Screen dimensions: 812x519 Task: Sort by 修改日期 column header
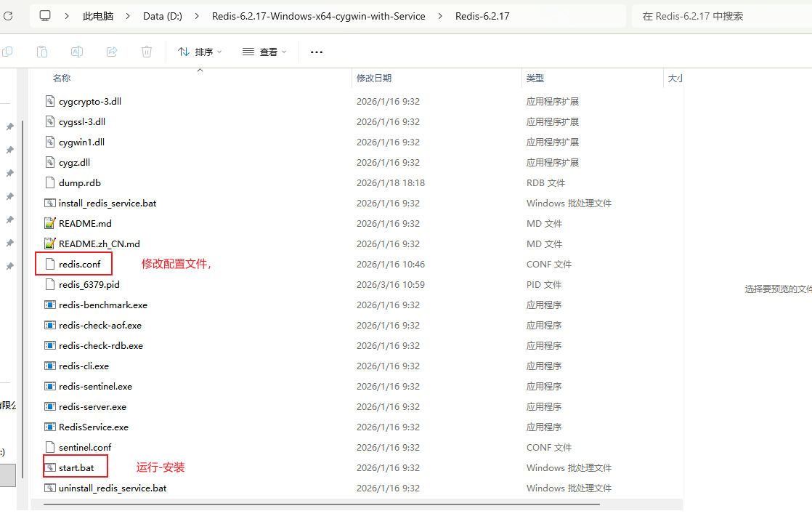(374, 79)
